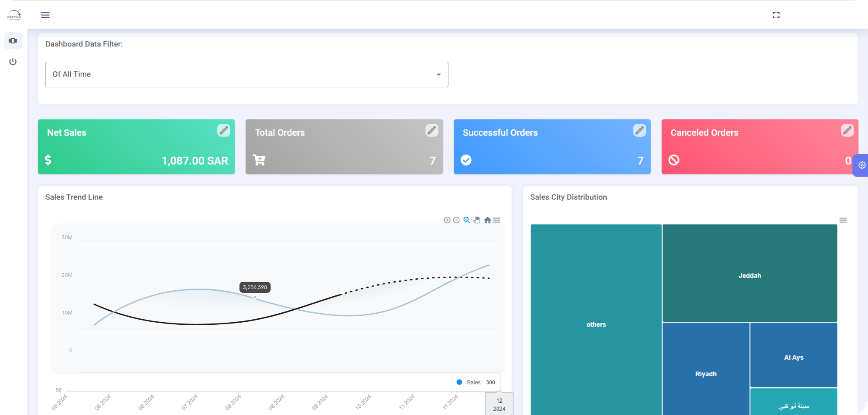The image size is (868, 415).
Task: Toggle fullscreen mode icon
Action: pyautogui.click(x=776, y=15)
